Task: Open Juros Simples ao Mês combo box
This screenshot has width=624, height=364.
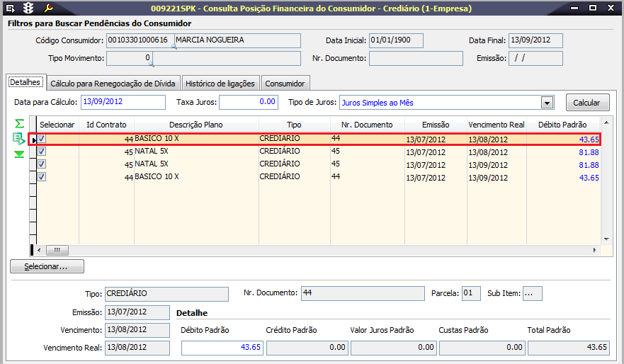Action: [x=446, y=103]
